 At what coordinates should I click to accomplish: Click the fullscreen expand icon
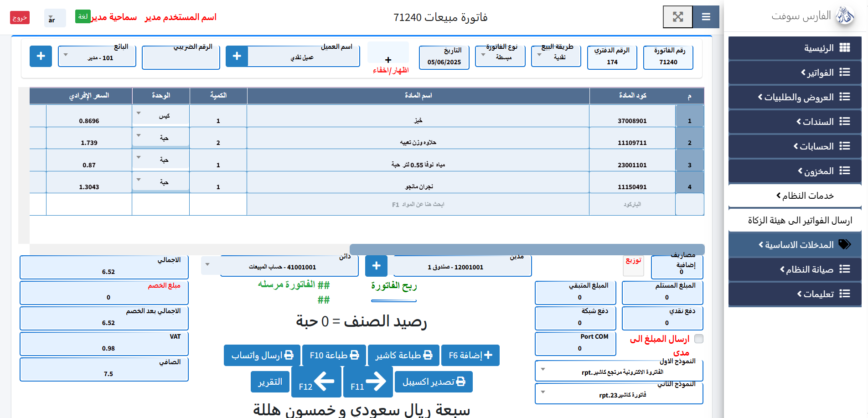coord(677,17)
